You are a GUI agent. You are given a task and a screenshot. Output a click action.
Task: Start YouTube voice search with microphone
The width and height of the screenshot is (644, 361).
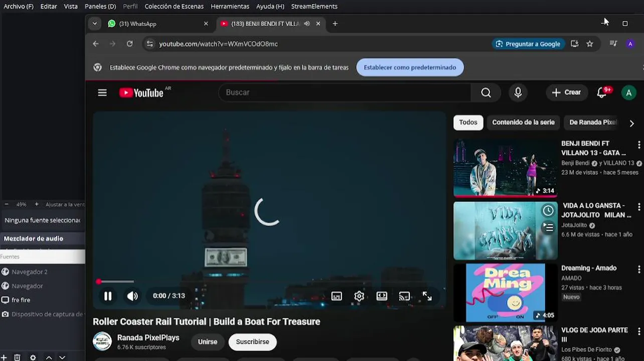pyautogui.click(x=518, y=92)
